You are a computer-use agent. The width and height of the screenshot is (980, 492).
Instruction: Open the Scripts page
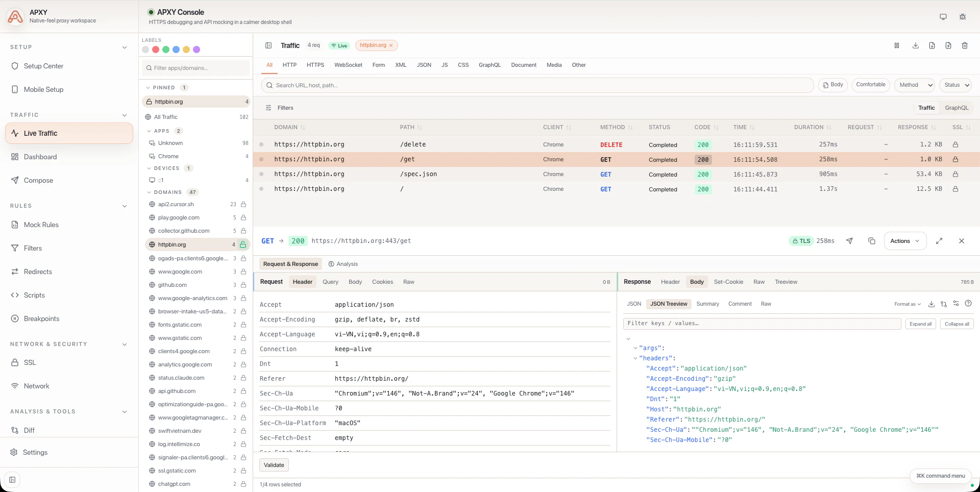click(69, 295)
